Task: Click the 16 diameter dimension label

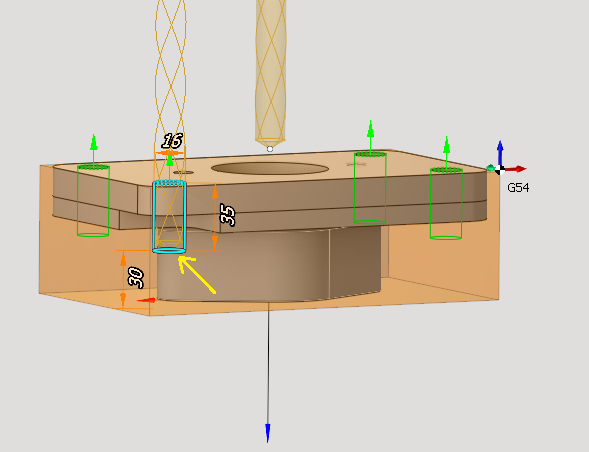Action: pyautogui.click(x=172, y=141)
